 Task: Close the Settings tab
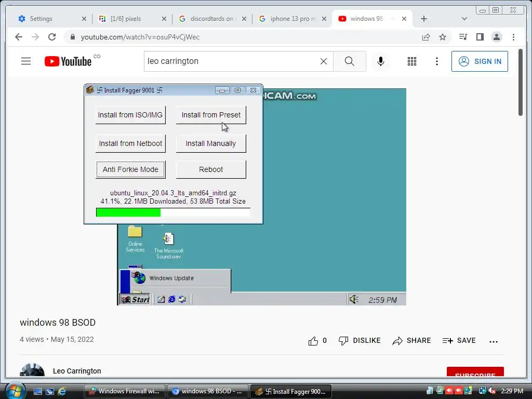pos(84,19)
